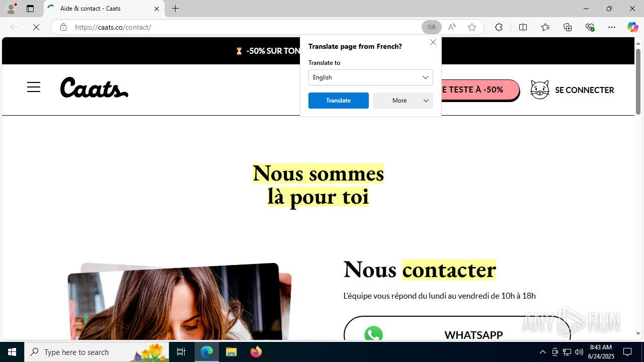
Task: Close the Aide & contact tab
Action: (x=156, y=9)
